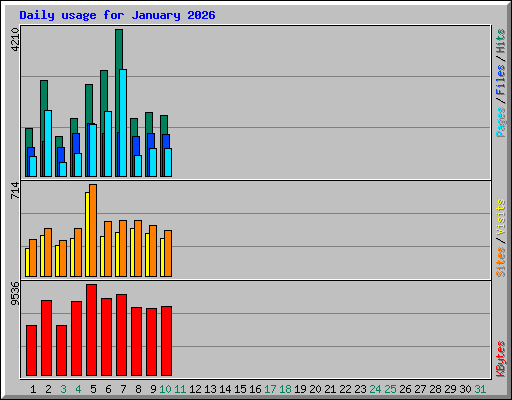This screenshot has height=400, width=512.
Task: Click day 7 on the x-axis
Action: pos(123,389)
